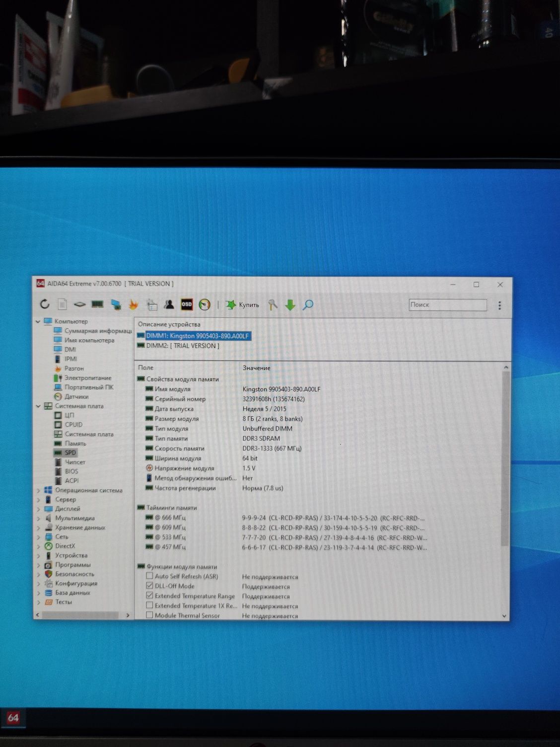Open the Электропитание tree item
Screen dimensions: 560x747
coord(88,377)
